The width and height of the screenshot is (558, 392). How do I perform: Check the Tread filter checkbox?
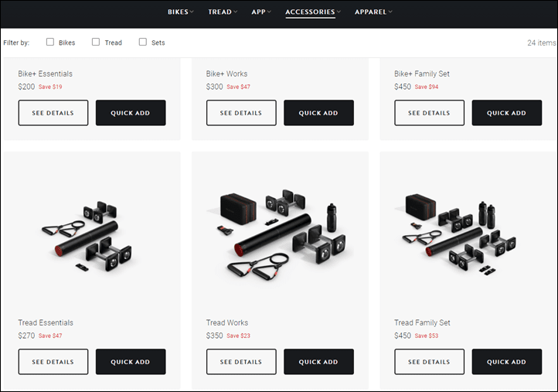click(96, 42)
